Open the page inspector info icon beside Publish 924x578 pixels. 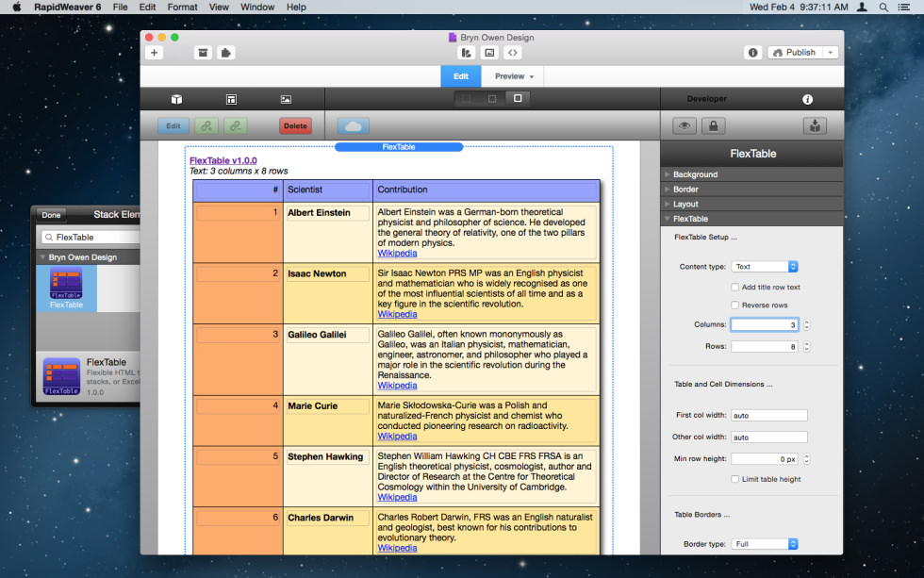click(753, 53)
